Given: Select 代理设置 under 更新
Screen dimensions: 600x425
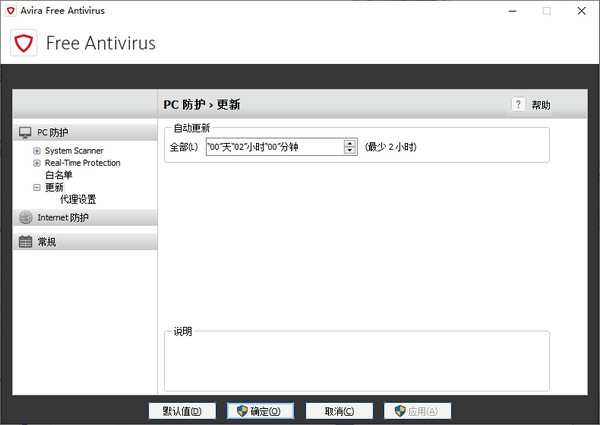Looking at the screenshot, I should coord(78,199).
